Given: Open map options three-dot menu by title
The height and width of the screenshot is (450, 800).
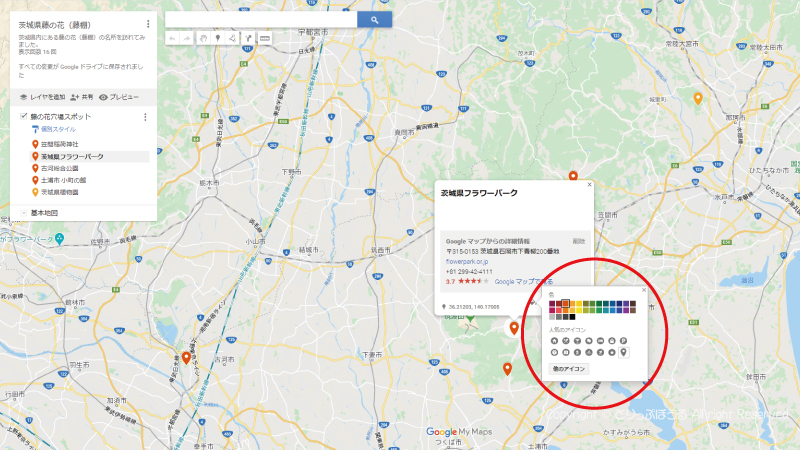Looking at the screenshot, I should 148,24.
